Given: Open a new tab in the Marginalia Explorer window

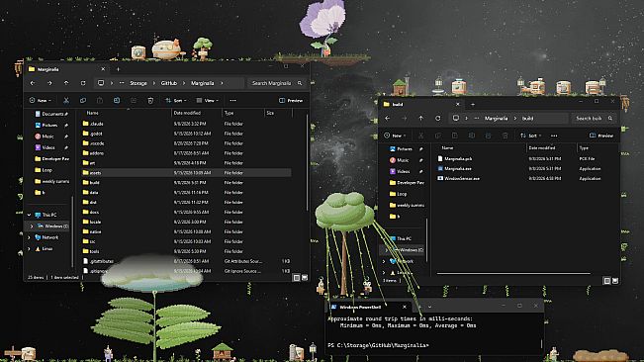Looking at the screenshot, I should click(x=118, y=69).
